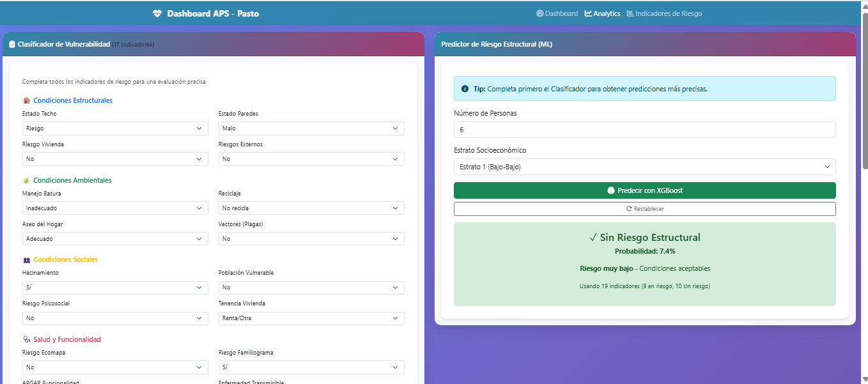
Task: Expand the Riesgo Ecomapa select
Action: tap(115, 367)
